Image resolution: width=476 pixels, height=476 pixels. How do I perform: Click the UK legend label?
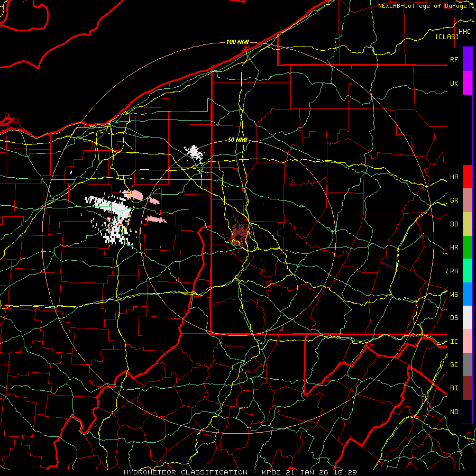(454, 83)
